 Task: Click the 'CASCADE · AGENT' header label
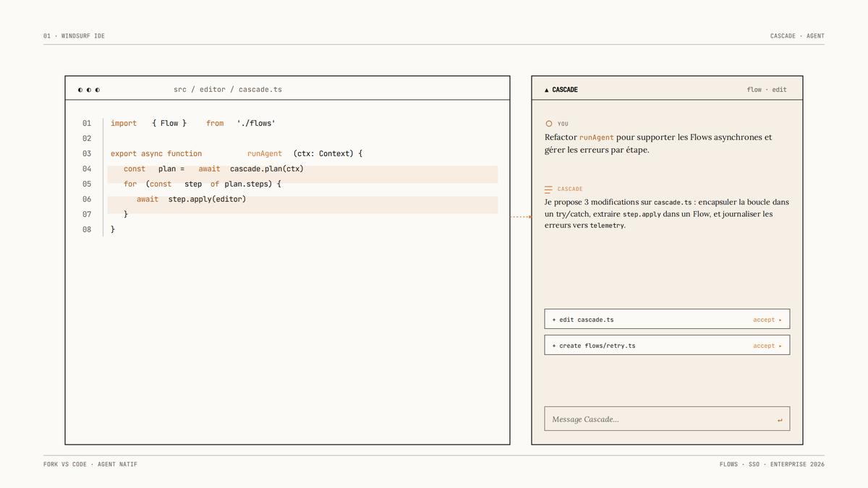click(798, 35)
